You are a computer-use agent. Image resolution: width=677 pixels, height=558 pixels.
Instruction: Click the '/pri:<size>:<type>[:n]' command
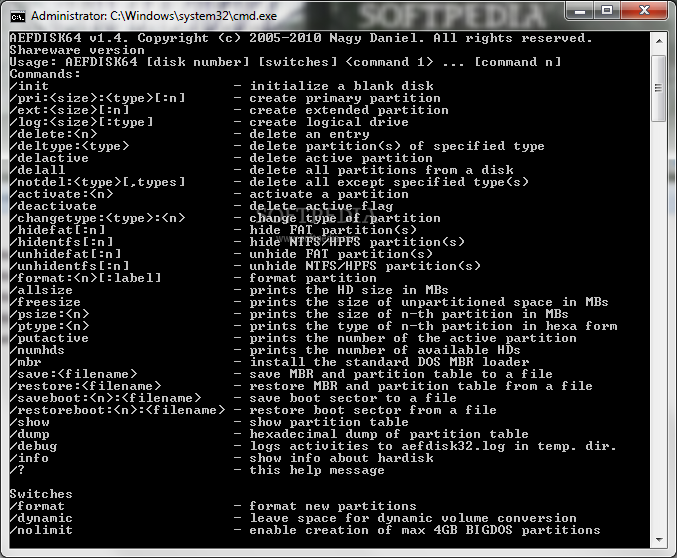pos(98,98)
